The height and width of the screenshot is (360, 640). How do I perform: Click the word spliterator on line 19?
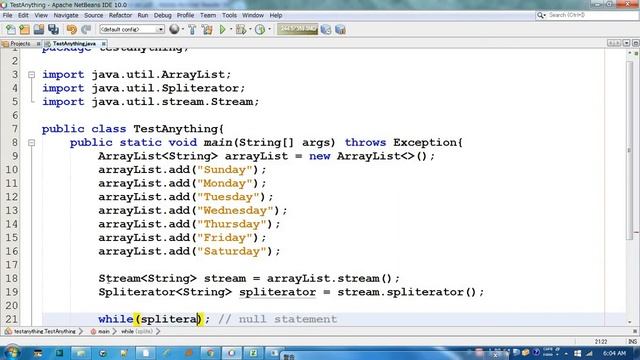pos(278,292)
